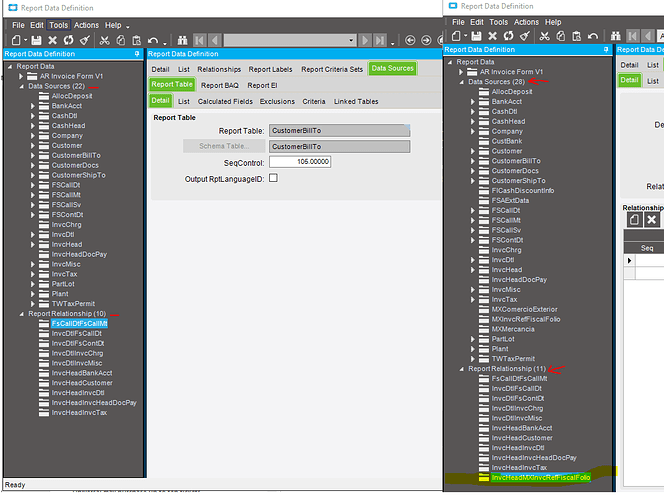Image resolution: width=664 pixels, height=499 pixels.
Task: Select the Data Sources tab
Action: (393, 68)
